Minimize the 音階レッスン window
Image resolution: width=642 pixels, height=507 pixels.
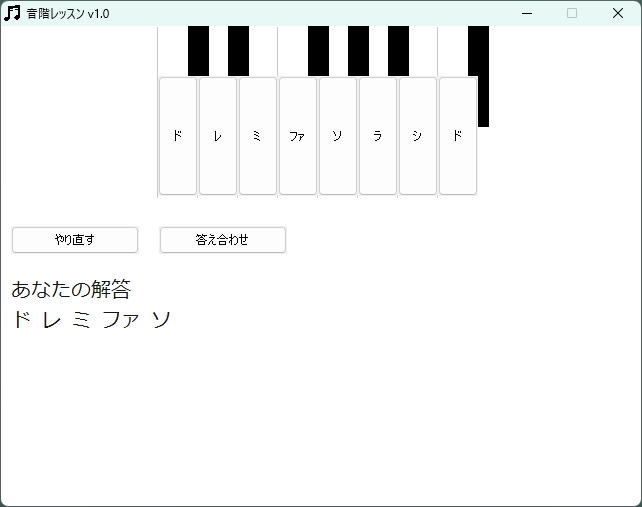(527, 13)
